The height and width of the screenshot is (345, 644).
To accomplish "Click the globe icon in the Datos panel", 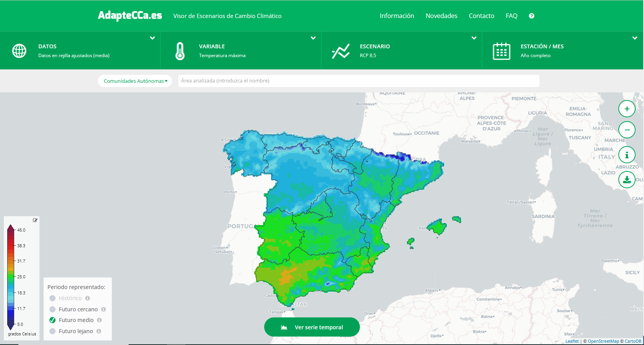I will [19, 51].
